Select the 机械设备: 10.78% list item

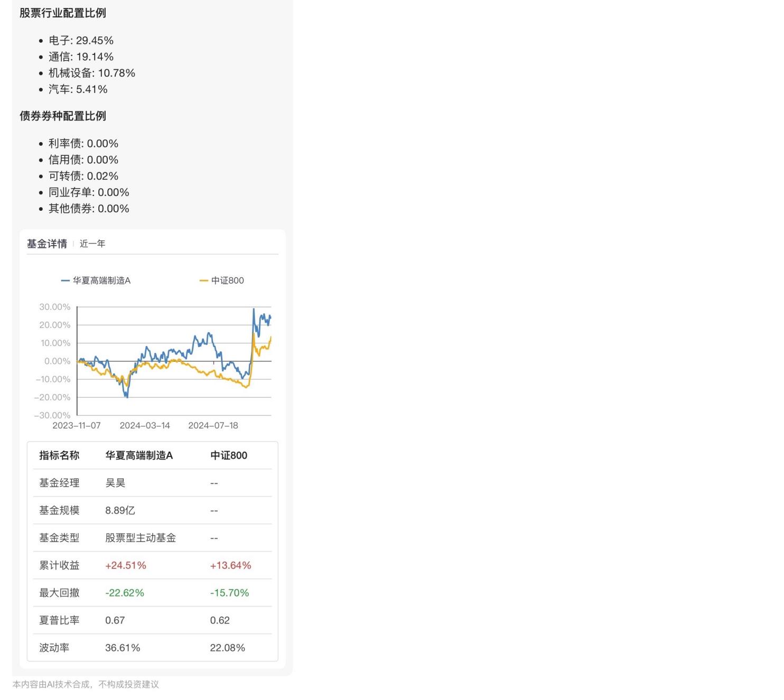[x=92, y=73]
